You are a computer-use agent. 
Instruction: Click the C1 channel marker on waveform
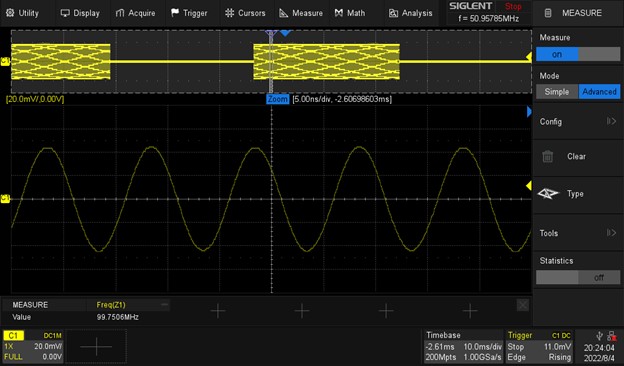(x=5, y=199)
